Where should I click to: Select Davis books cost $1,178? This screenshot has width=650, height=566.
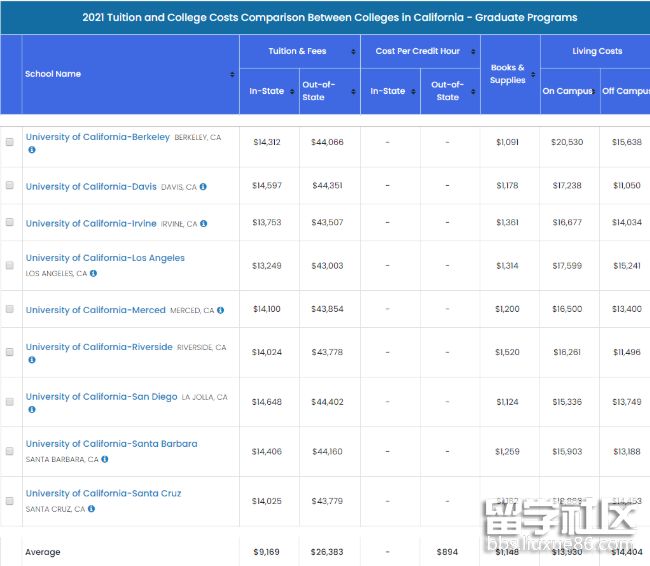click(x=507, y=185)
